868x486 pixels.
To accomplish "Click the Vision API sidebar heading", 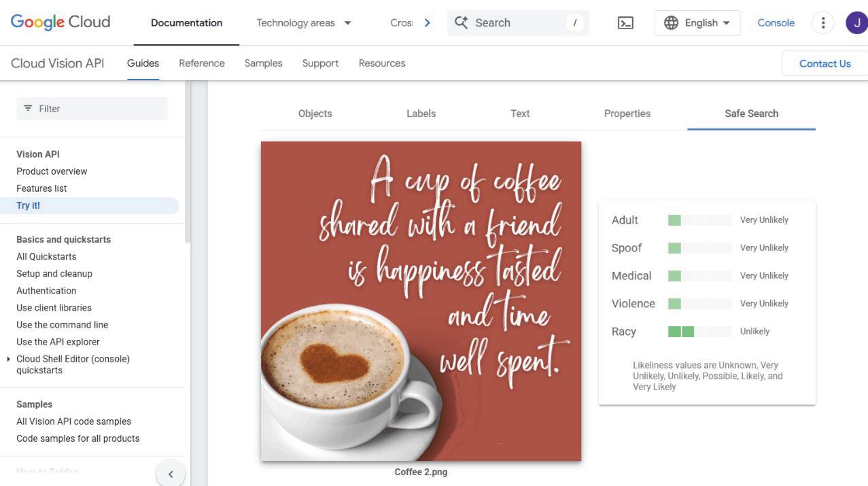I will point(38,154).
